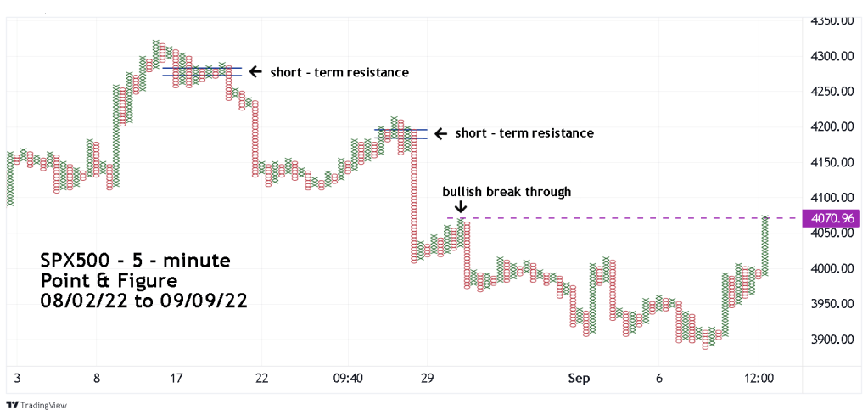The width and height of the screenshot is (868, 416).
Task: Click the 3900.00 price axis label
Action: click(832, 340)
